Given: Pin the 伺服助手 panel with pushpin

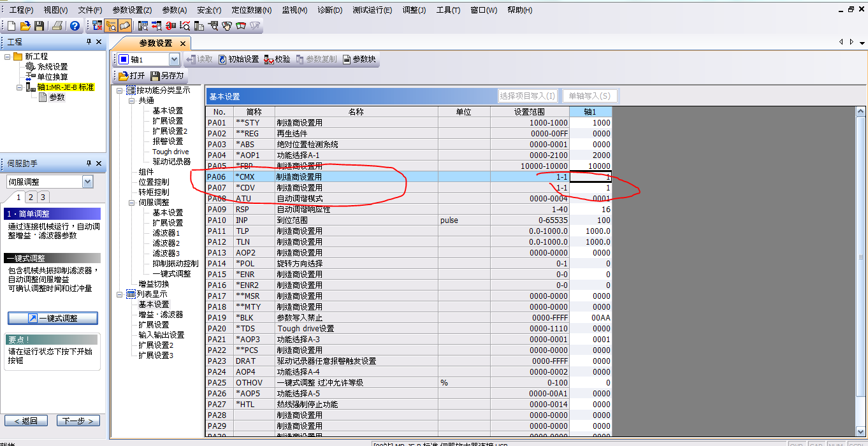Looking at the screenshot, I should click(x=89, y=164).
